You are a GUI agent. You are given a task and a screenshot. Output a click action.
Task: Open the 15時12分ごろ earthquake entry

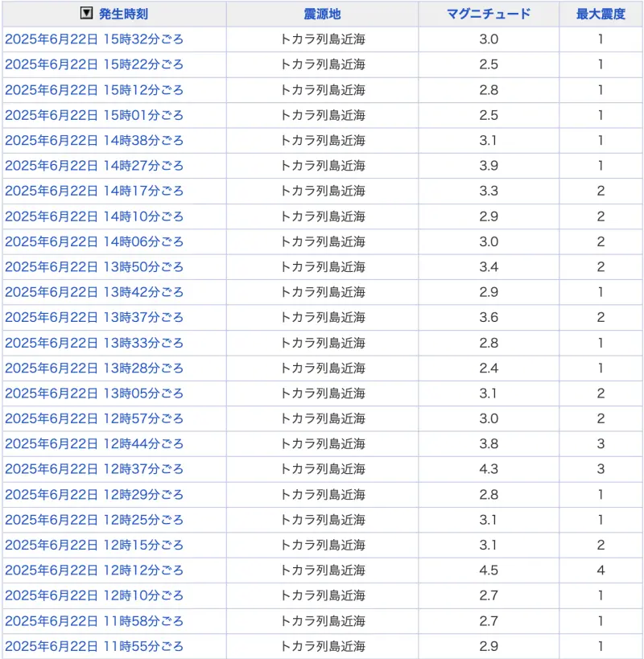(94, 90)
